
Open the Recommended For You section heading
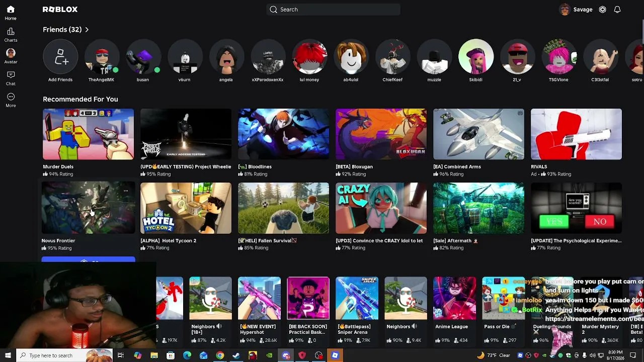(80, 99)
